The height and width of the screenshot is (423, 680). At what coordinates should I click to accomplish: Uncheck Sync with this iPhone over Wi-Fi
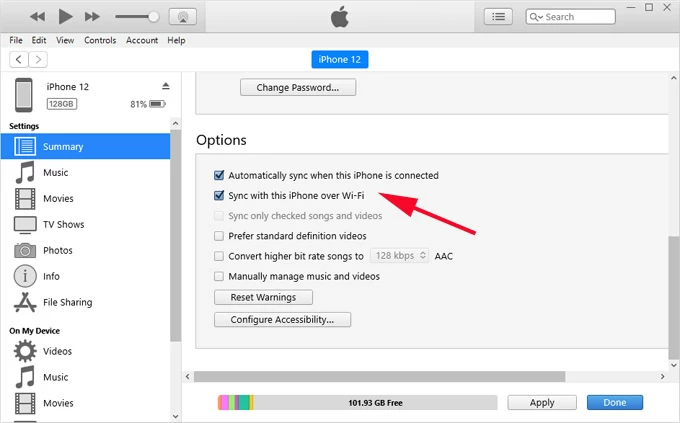[x=219, y=196]
